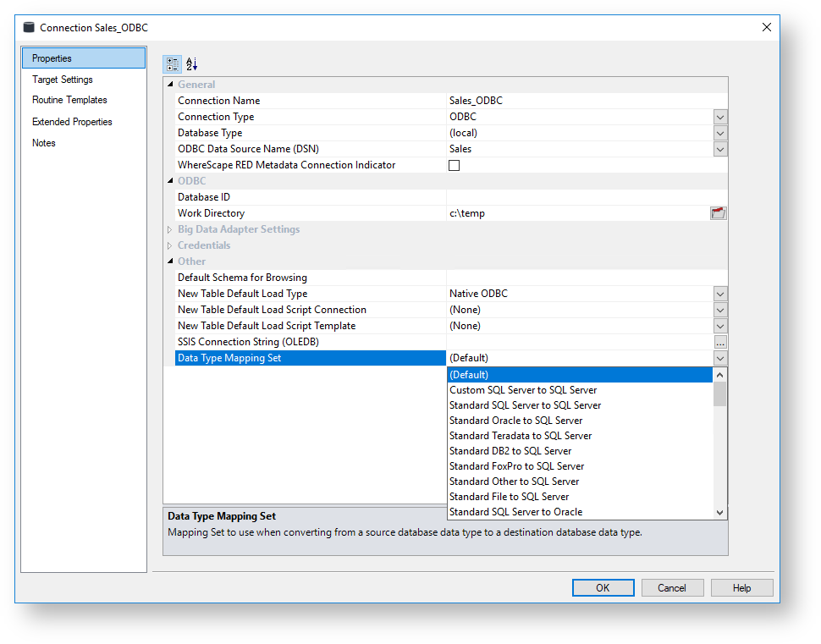
Task: Choose Standard SQL Server to Oracle
Action: point(580,511)
